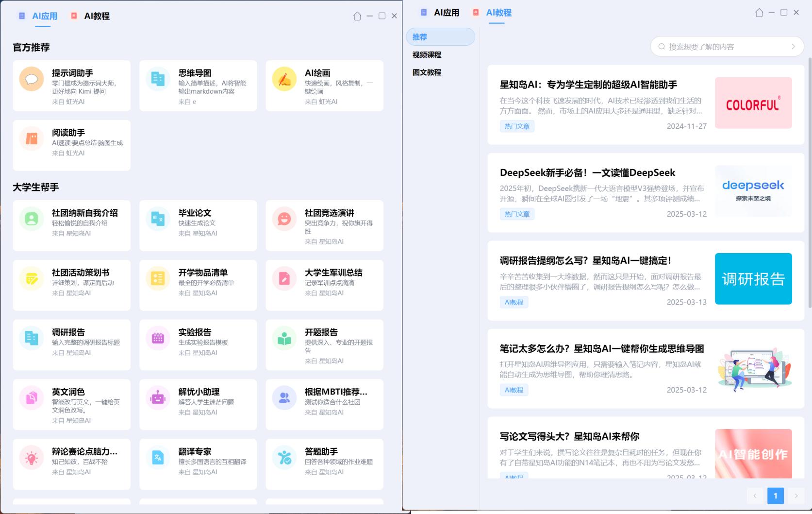Click the search magnifier icon

662,47
